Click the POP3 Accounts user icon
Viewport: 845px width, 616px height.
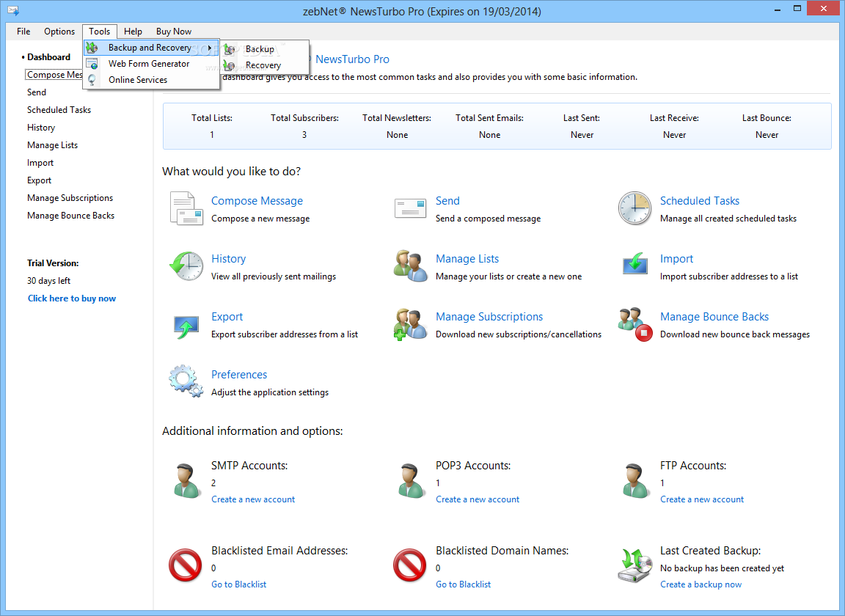click(x=411, y=481)
